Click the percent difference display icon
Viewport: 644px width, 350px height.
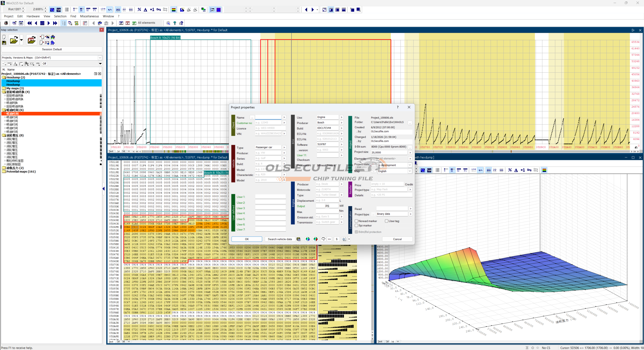[139, 10]
